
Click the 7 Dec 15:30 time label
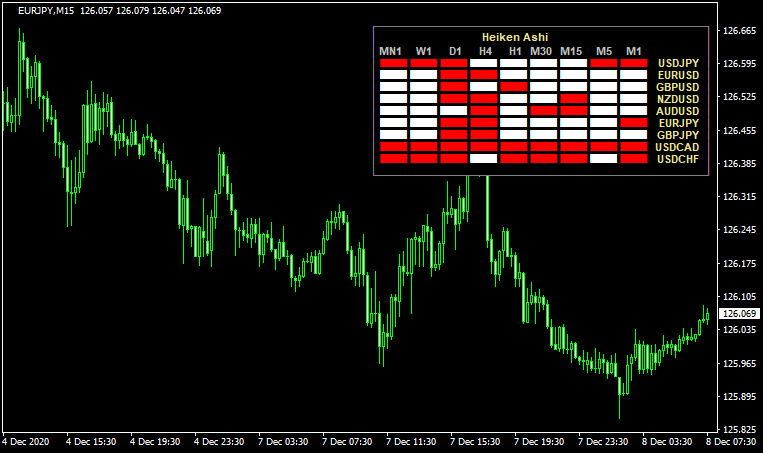point(475,441)
